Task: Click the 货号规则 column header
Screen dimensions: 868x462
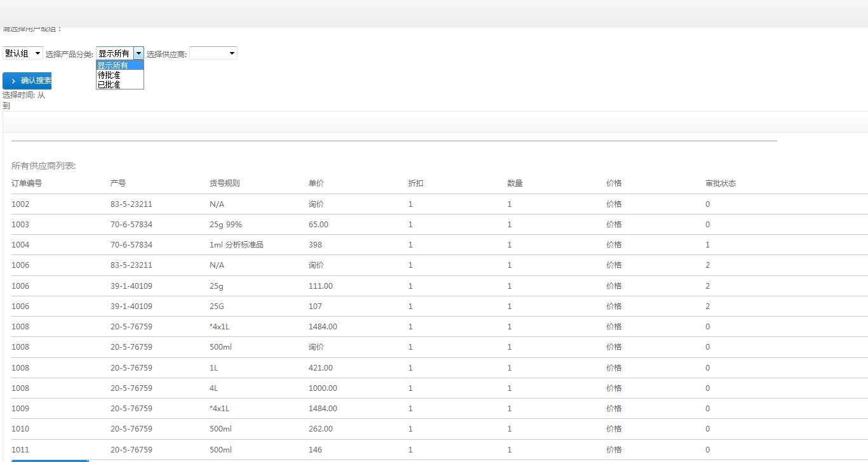Action: pyautogui.click(x=225, y=183)
